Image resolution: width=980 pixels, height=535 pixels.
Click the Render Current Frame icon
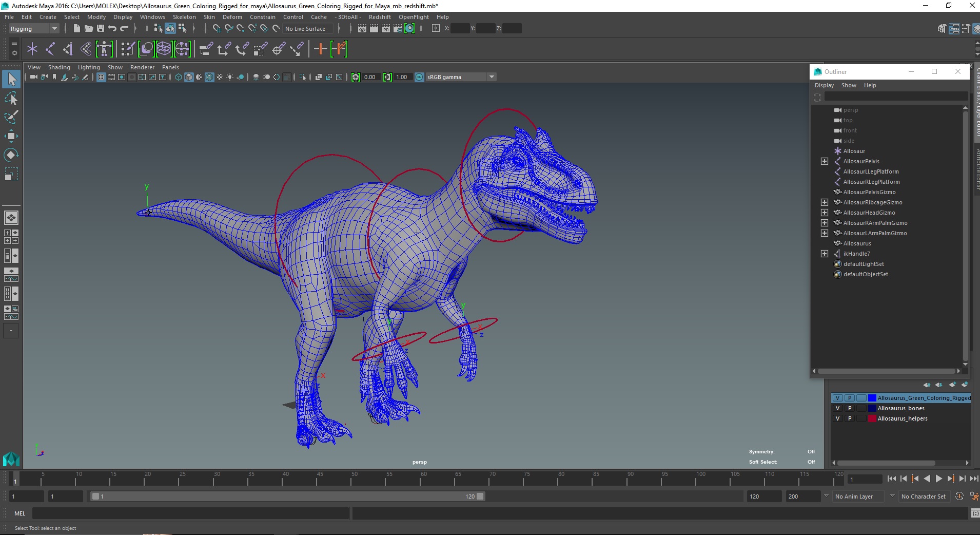[374, 29]
